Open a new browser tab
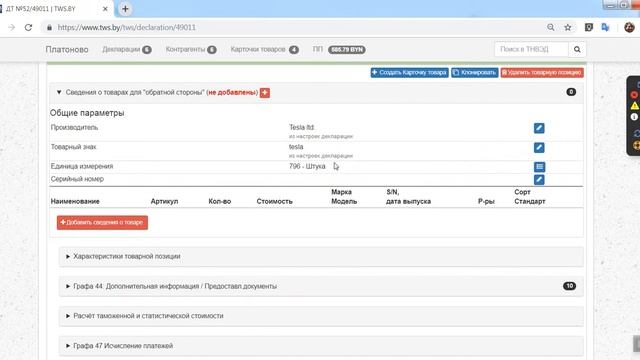The image size is (640, 360). [x=125, y=9]
